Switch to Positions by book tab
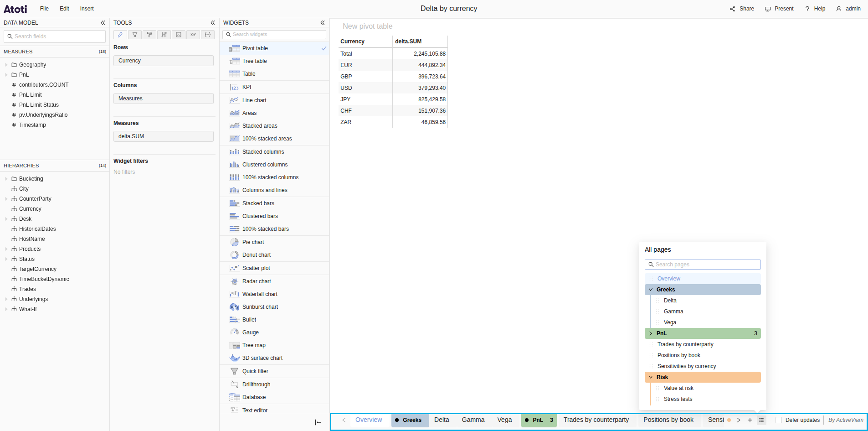The width and height of the screenshot is (868, 431). click(668, 420)
